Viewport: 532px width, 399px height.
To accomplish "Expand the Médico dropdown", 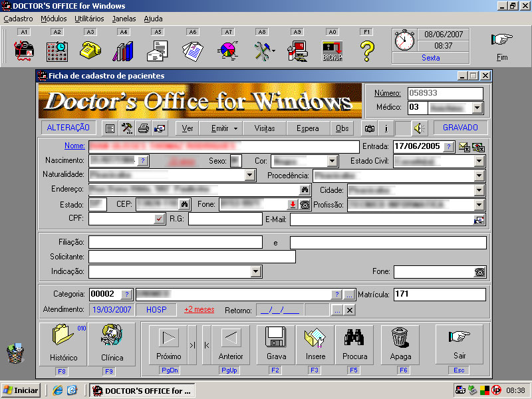I will (477, 108).
